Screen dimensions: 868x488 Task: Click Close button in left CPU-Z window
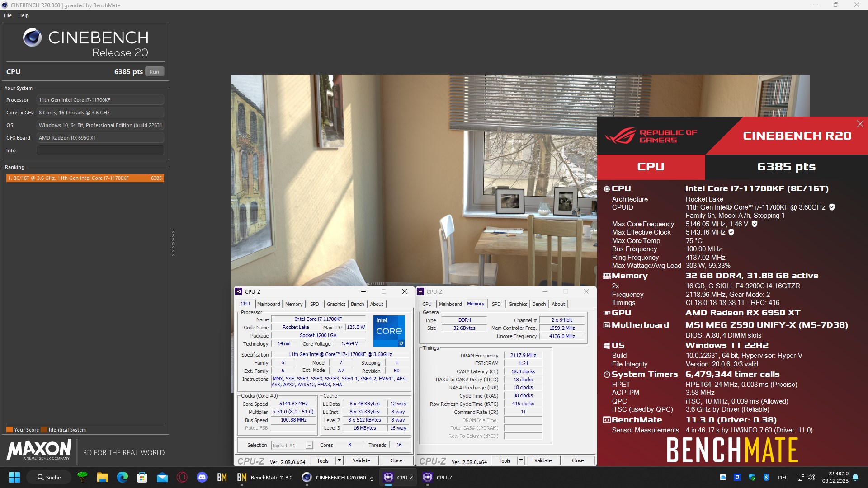pyautogui.click(x=396, y=460)
